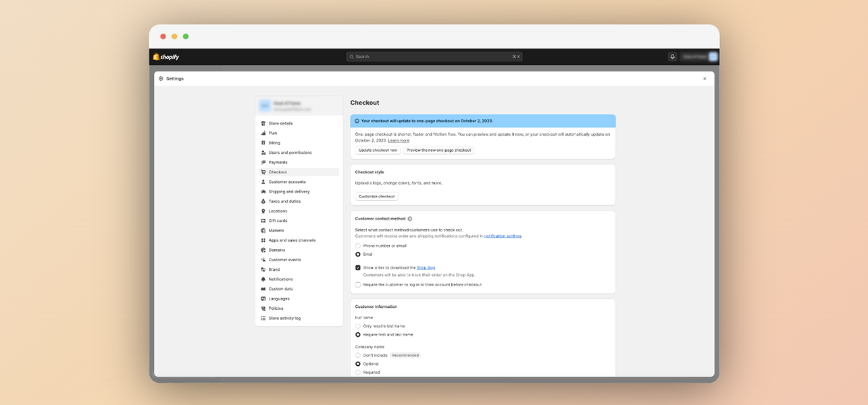868x405 pixels.
Task: Open Taxes and duties via its icon
Action: (263, 201)
